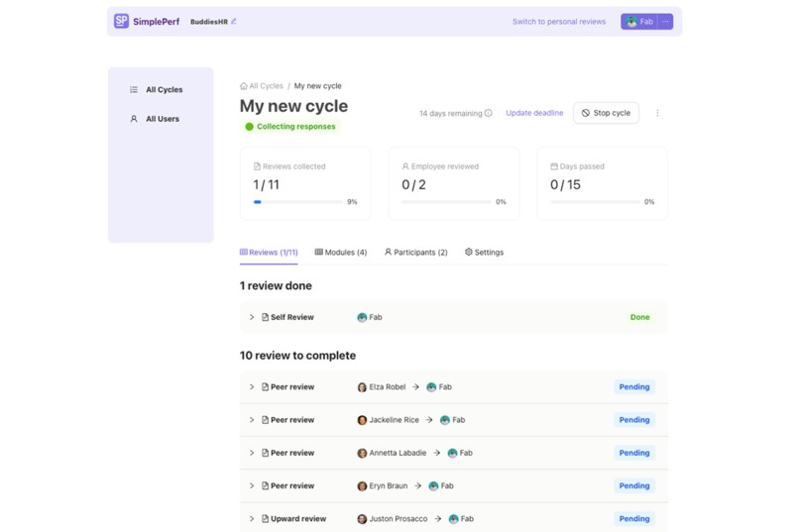
Task: Click the document icon in Upward review row
Action: pyautogui.click(x=265, y=519)
